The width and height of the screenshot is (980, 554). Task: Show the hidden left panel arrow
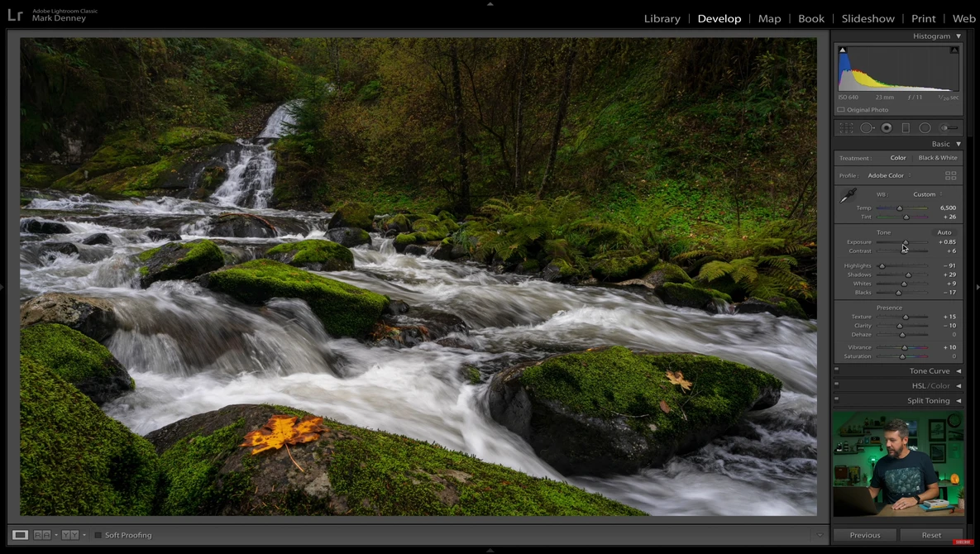(2, 287)
